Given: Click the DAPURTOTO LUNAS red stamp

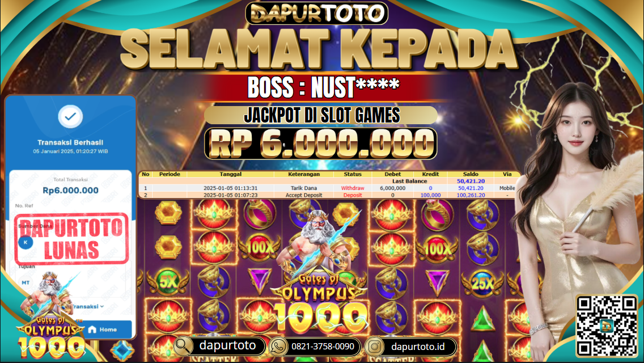Looking at the screenshot, I should click(x=71, y=239).
